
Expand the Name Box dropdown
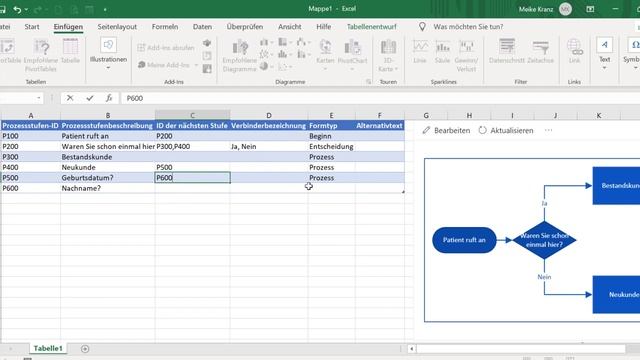[39, 98]
